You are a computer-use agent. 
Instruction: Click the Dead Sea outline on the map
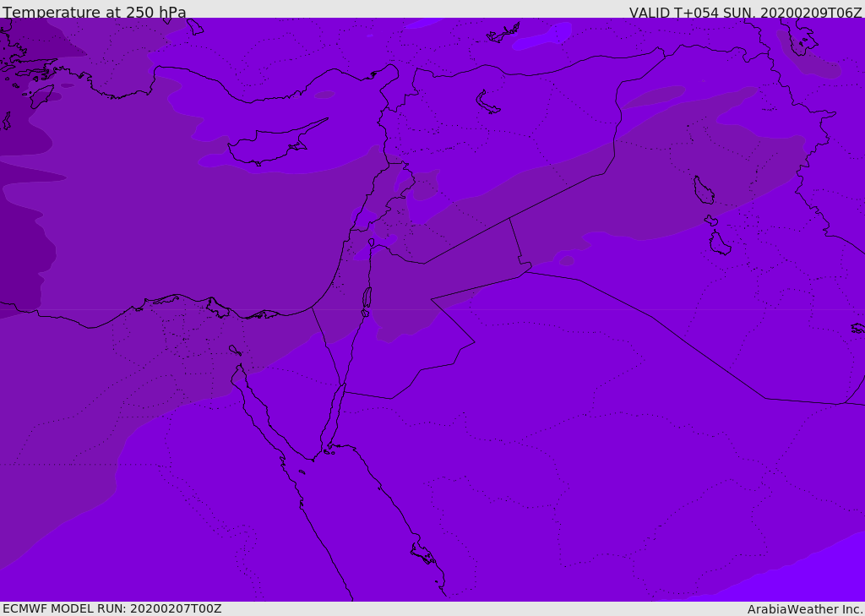[x=367, y=298]
